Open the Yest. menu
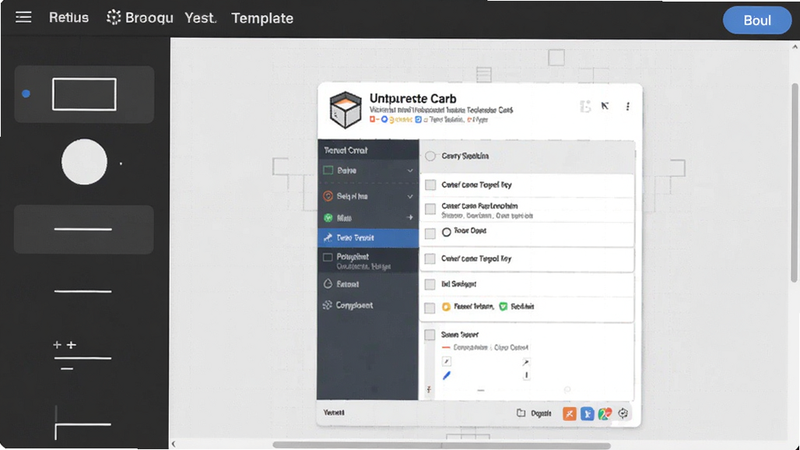This screenshot has width=800, height=450. pyautogui.click(x=201, y=18)
